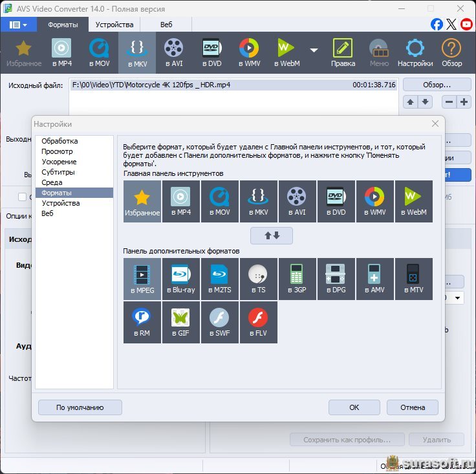This screenshot has width=476, height=474.
Task: Expand more formats arrow after WebM
Action: (x=314, y=50)
